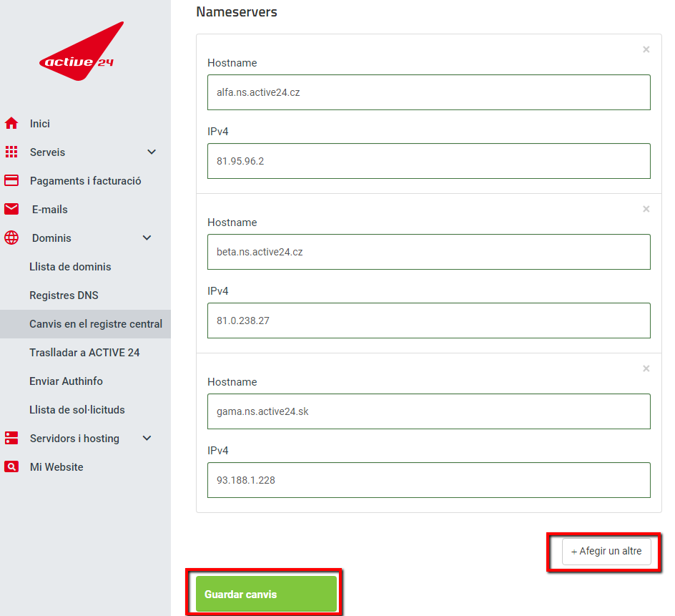Image resolution: width=675 pixels, height=616 pixels.
Task: Open Traslladar a ACTIVE 24
Action: click(x=84, y=353)
